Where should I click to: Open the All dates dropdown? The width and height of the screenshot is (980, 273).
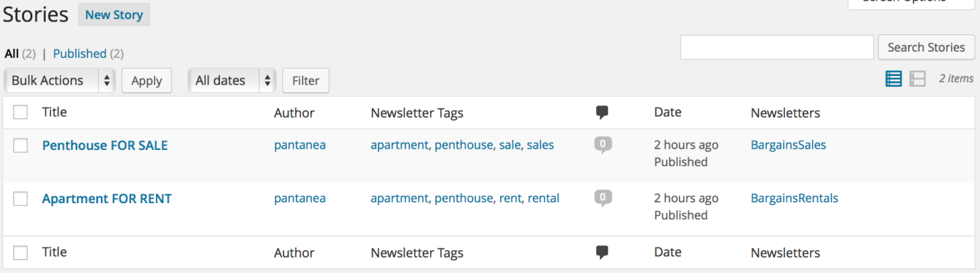click(232, 81)
